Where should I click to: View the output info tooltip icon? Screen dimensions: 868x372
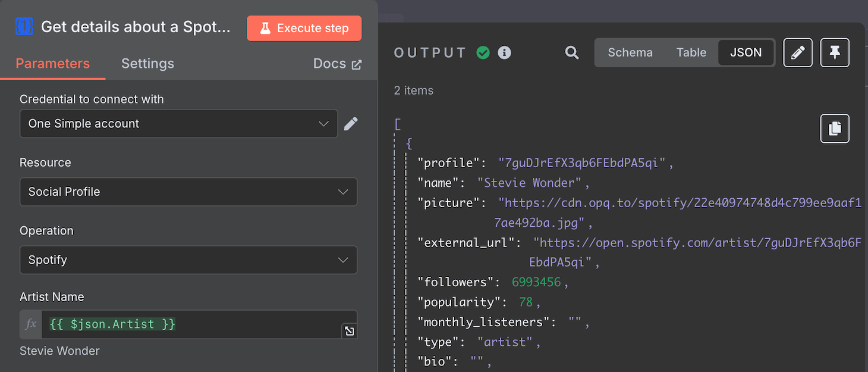(x=504, y=52)
